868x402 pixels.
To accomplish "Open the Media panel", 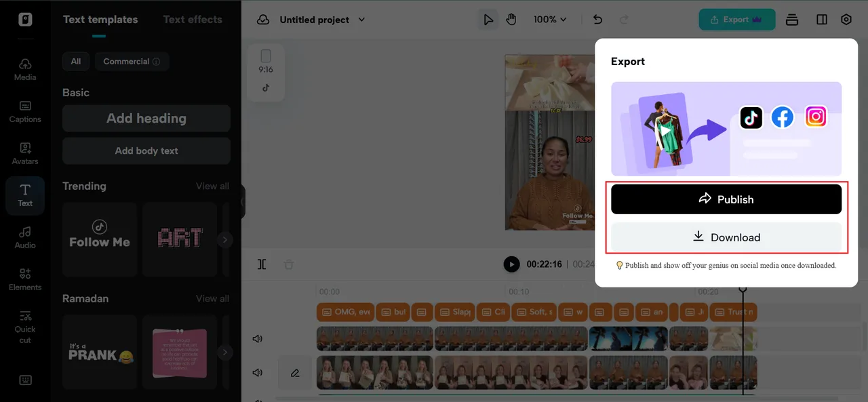I will click(x=25, y=69).
